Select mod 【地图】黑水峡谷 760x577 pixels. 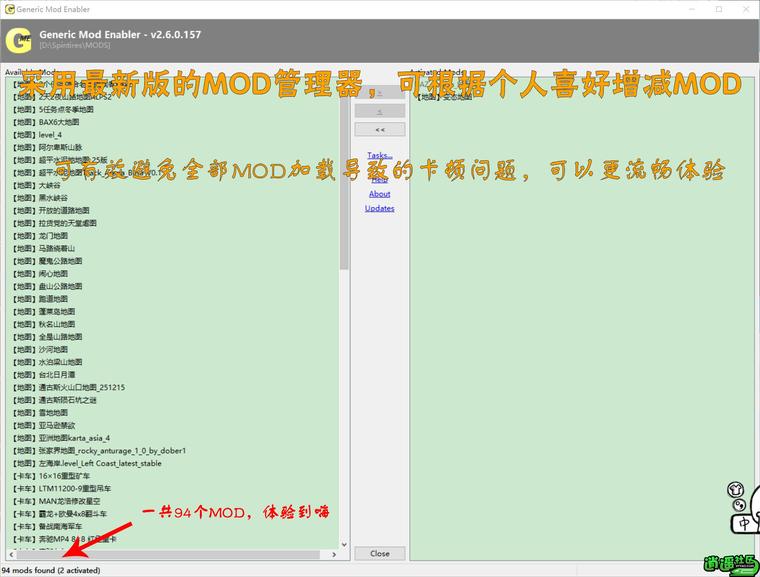[x=40, y=198]
